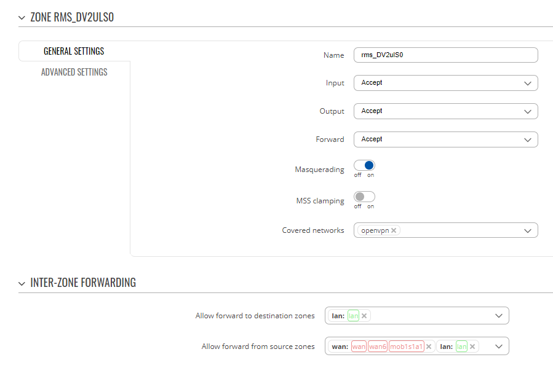Remove wan group from source zones
The image size is (553, 392).
pyautogui.click(x=429, y=347)
